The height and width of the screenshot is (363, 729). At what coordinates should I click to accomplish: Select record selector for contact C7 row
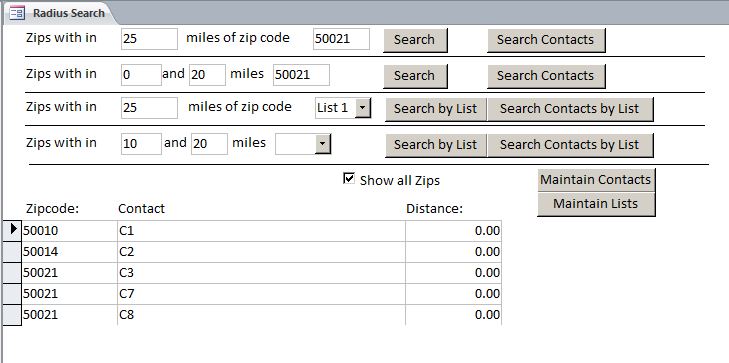[12, 294]
